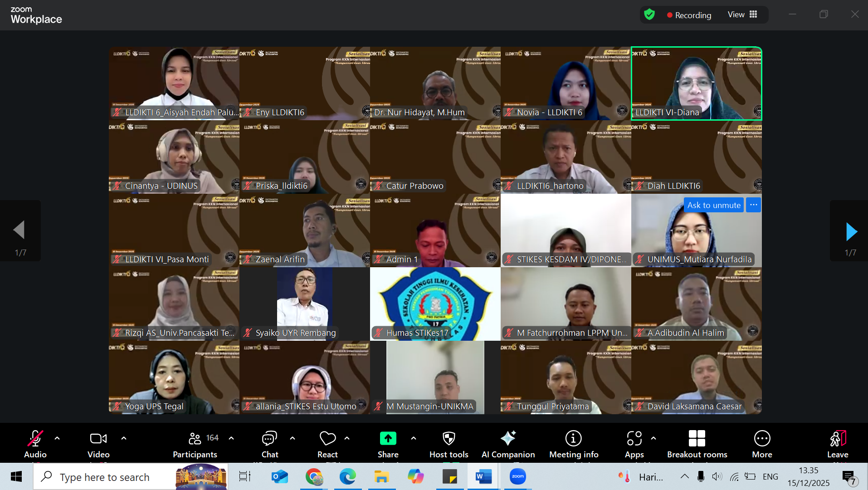Screen dimensions: 868x490
Task: Expand audio options arrow beside Audio
Action: (x=57, y=438)
